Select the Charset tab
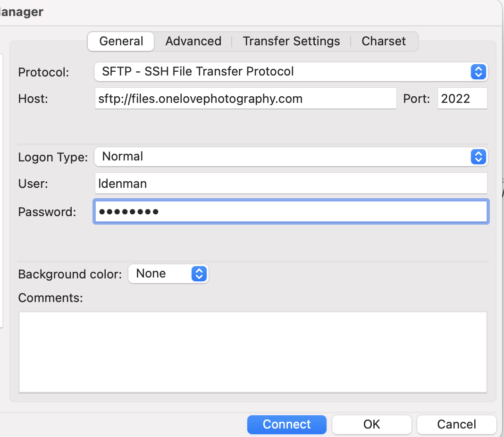Screen dimensions: 504x437 [x=383, y=42]
